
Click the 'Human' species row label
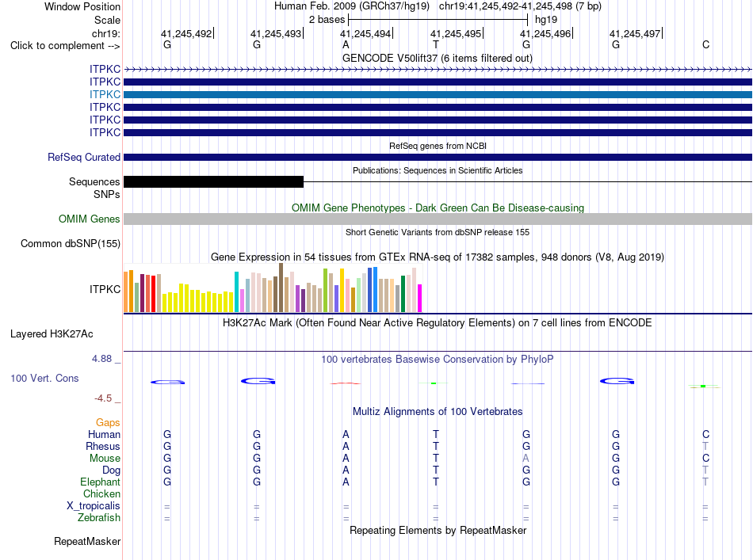pos(104,435)
